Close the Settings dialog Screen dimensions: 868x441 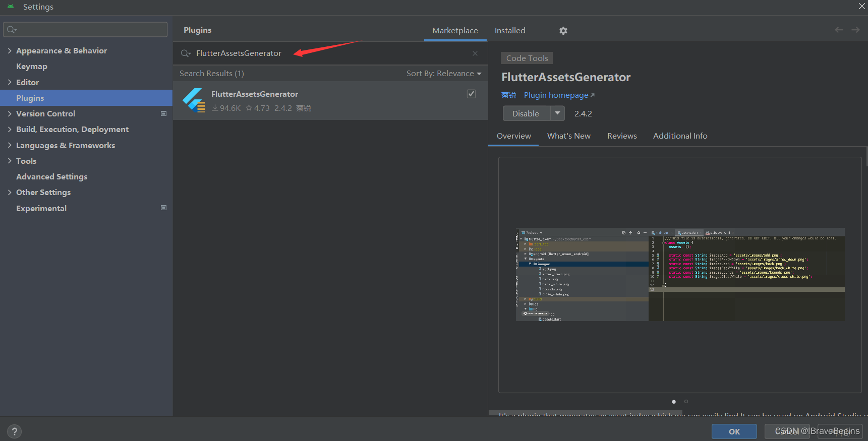pos(862,6)
